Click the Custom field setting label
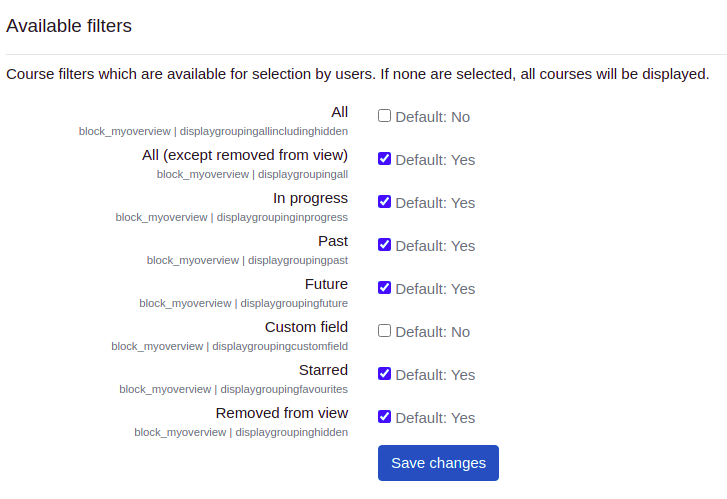Screen dimensions: 727x499 pos(306,327)
